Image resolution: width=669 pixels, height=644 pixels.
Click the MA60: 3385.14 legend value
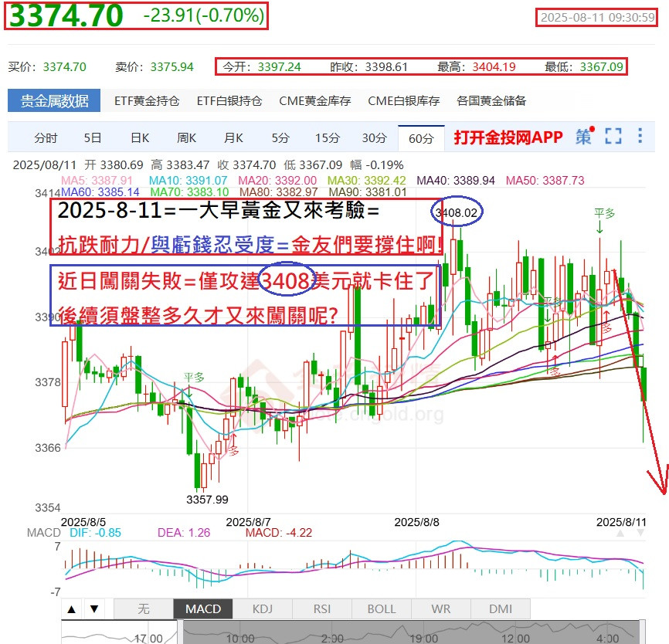100,192
